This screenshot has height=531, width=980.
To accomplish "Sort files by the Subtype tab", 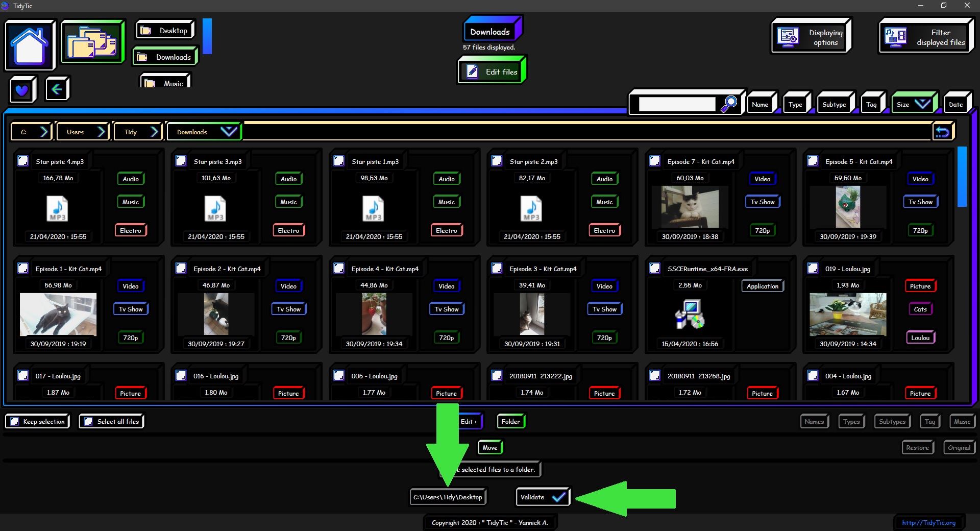I will pyautogui.click(x=834, y=105).
